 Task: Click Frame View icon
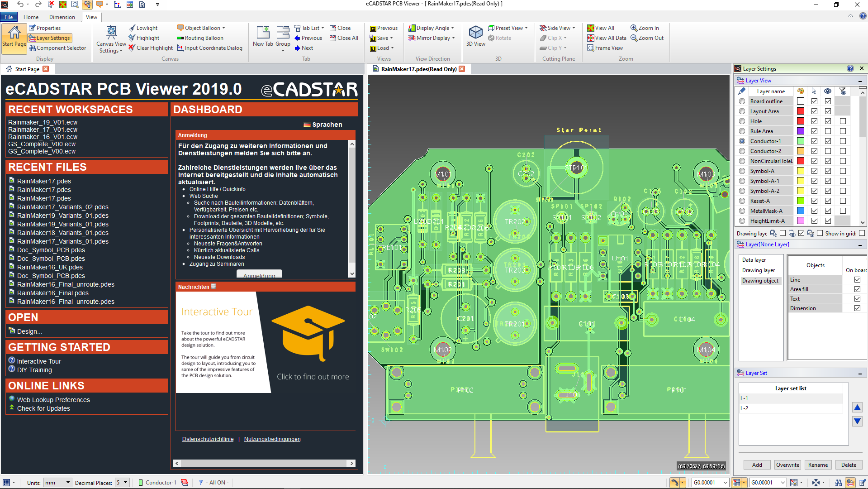pyautogui.click(x=605, y=48)
